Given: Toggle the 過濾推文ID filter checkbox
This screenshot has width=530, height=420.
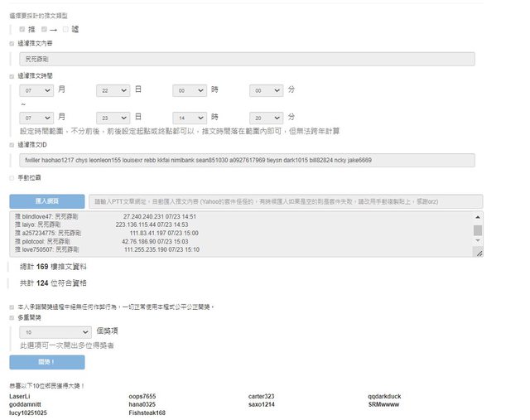Looking at the screenshot, I should (x=12, y=144).
